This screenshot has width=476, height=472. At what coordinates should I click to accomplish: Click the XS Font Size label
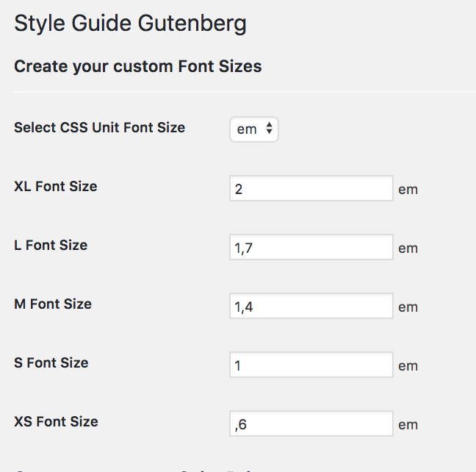pos(56,421)
